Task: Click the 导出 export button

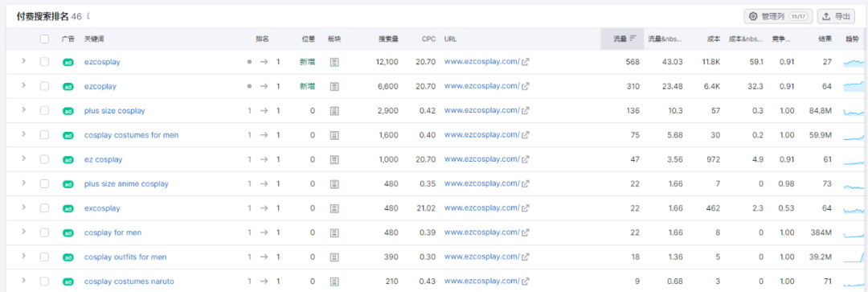Action: [836, 17]
